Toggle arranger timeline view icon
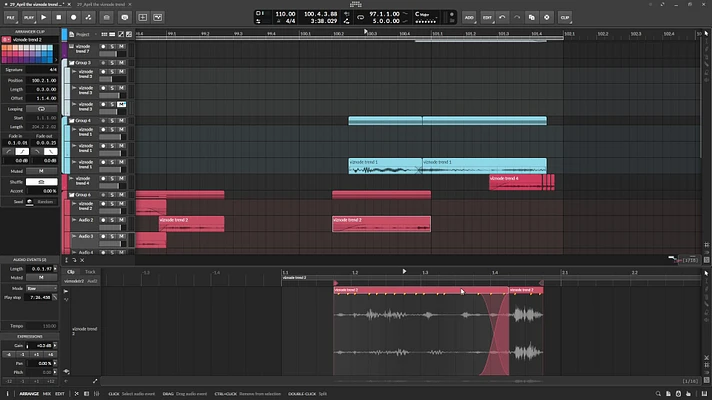 pyautogui.click(x=112, y=34)
